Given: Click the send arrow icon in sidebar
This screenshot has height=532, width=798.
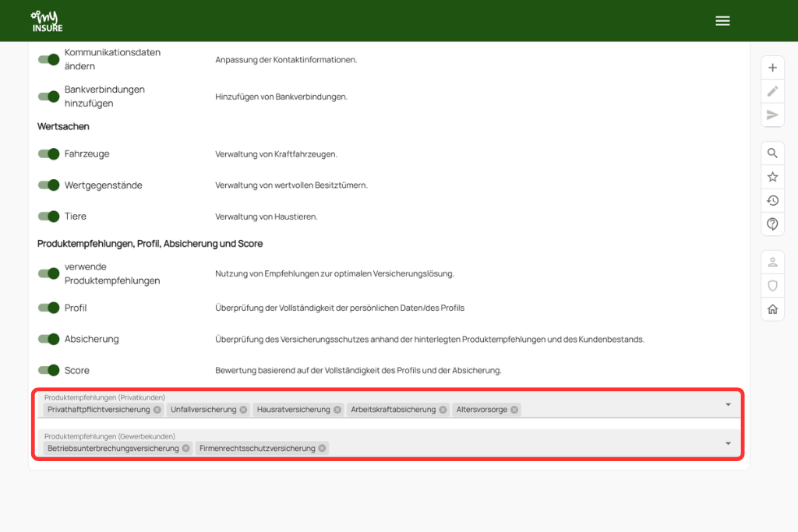Looking at the screenshot, I should coord(772,115).
